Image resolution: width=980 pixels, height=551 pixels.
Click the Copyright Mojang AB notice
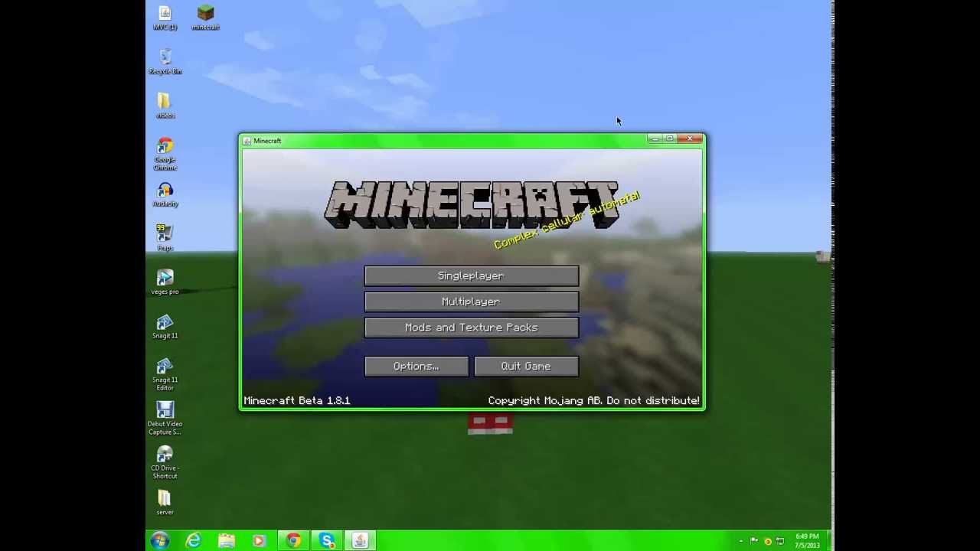coord(593,400)
